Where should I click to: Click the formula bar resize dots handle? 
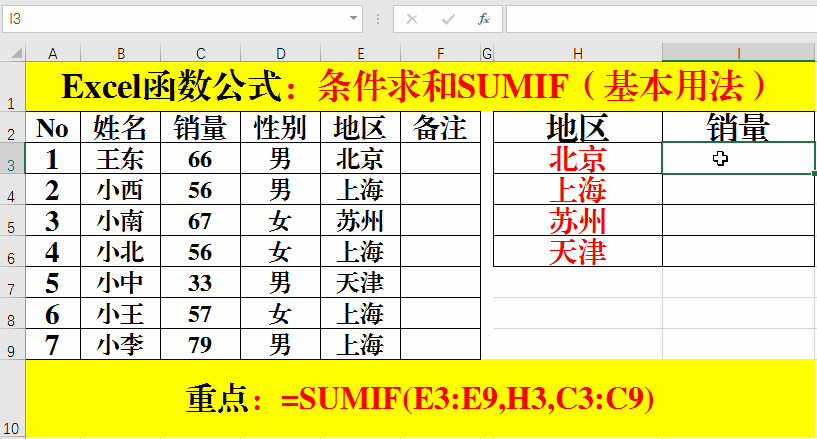(378, 19)
